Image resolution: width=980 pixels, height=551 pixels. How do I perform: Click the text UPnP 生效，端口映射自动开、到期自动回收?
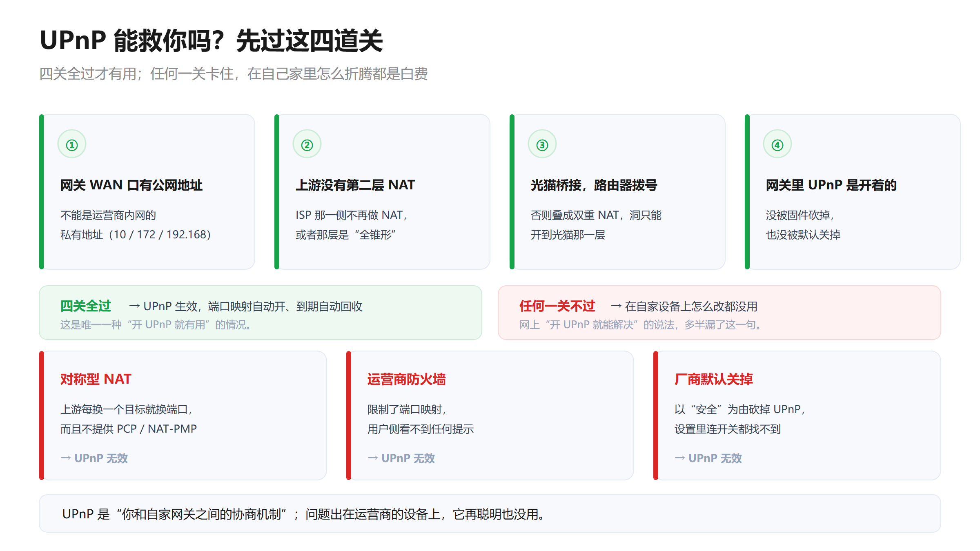click(x=253, y=306)
